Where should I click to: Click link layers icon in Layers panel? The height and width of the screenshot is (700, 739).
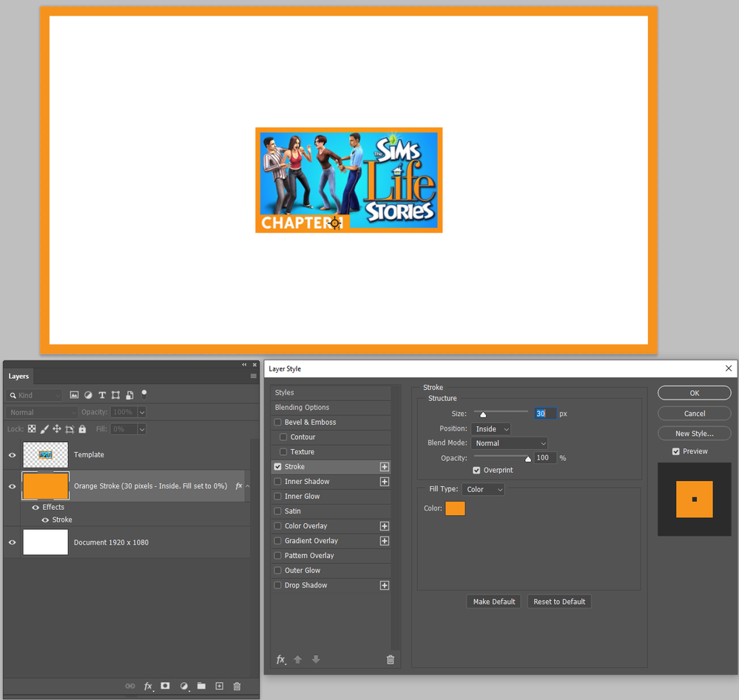pos(130,686)
